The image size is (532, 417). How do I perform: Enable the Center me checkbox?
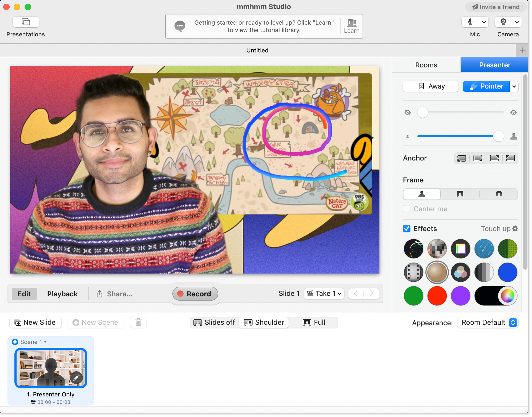coord(407,209)
